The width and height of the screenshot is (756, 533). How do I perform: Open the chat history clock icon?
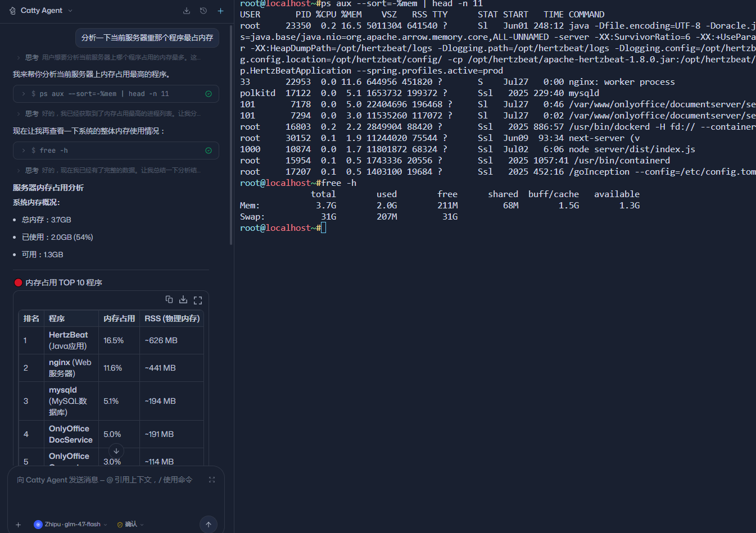(203, 11)
